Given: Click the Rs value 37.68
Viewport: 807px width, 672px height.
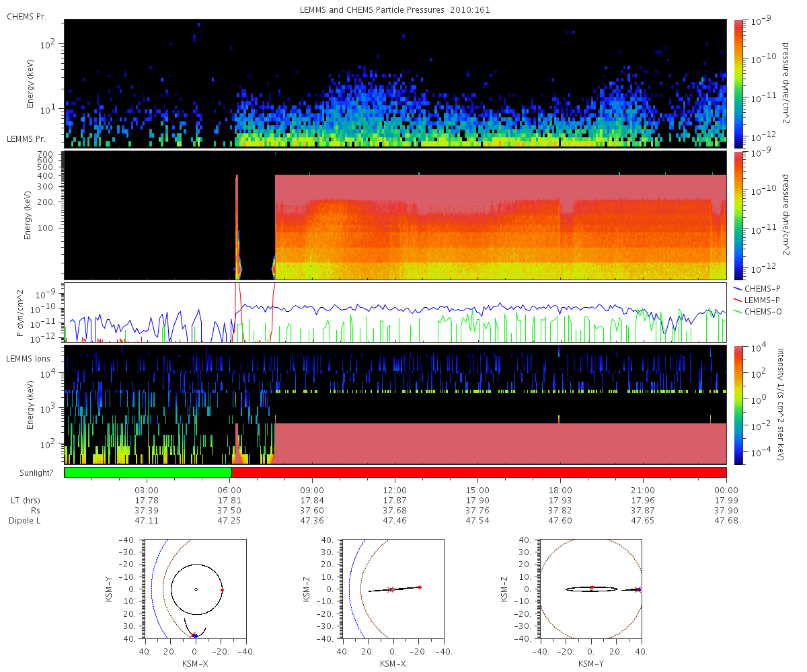Looking at the screenshot, I should [395, 510].
